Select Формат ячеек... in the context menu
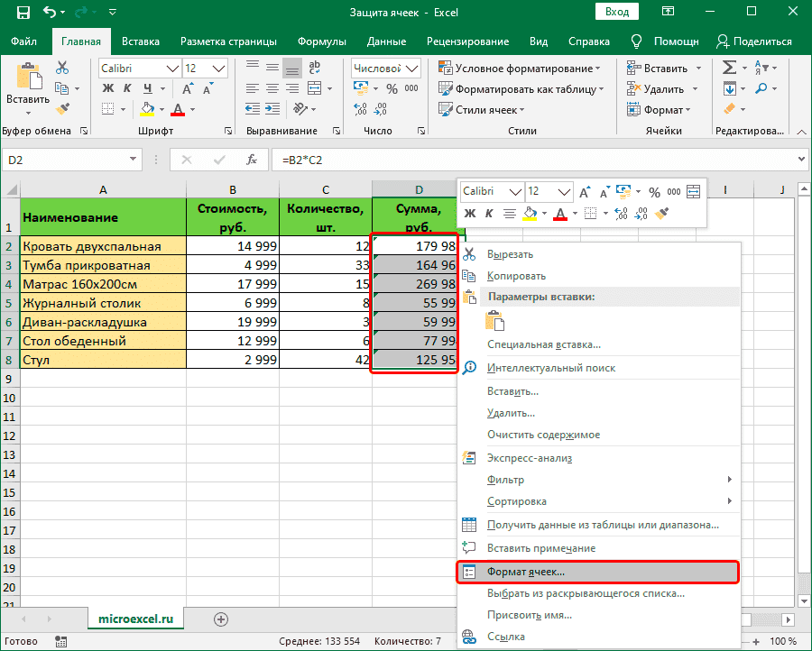 click(526, 572)
